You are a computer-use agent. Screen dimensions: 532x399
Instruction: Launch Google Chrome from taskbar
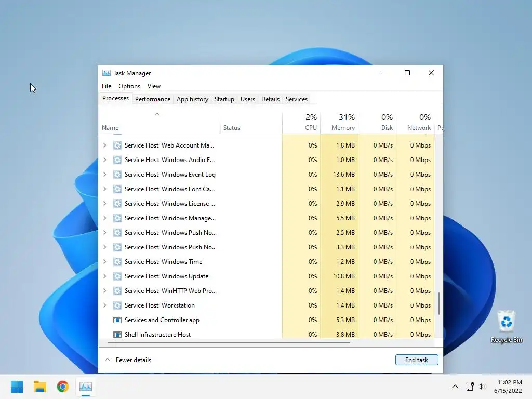pos(63,387)
